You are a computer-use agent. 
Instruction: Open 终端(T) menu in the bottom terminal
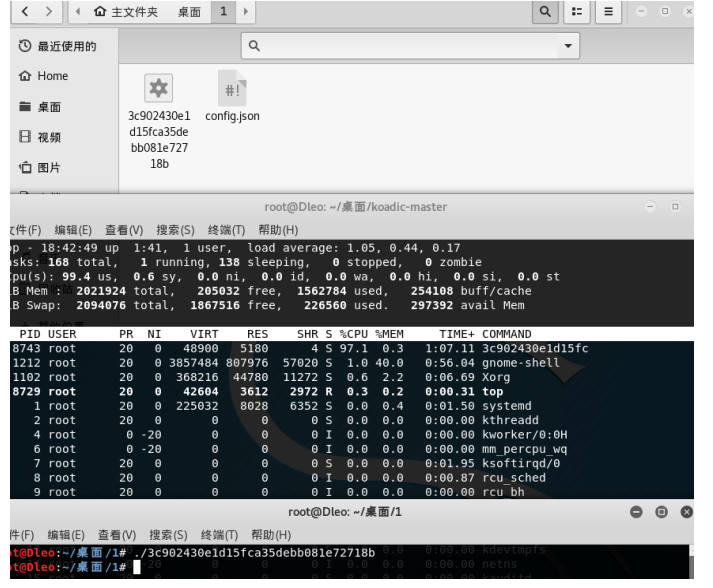coord(219,535)
